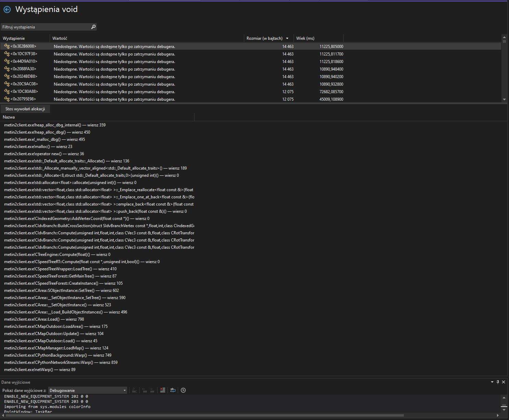The height and width of the screenshot is (420, 509).
Task: Click age value 10890,932800
Action: (x=331, y=84)
